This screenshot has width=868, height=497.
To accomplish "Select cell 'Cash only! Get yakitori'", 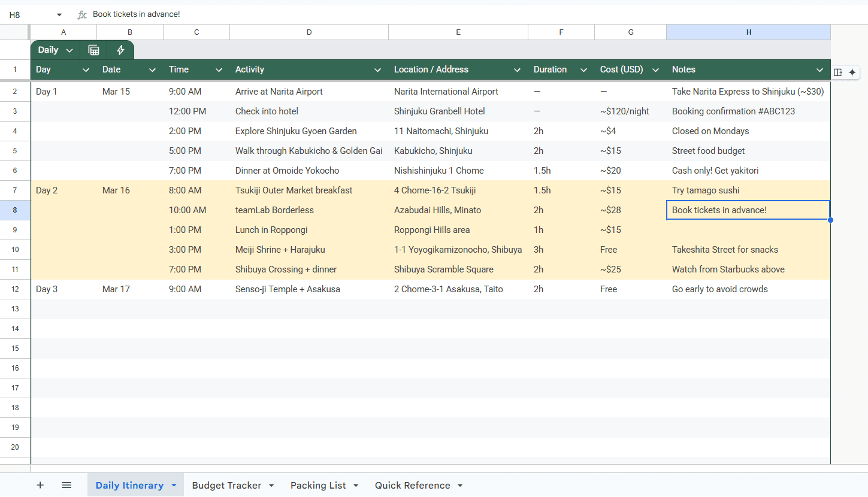I will [x=749, y=171].
